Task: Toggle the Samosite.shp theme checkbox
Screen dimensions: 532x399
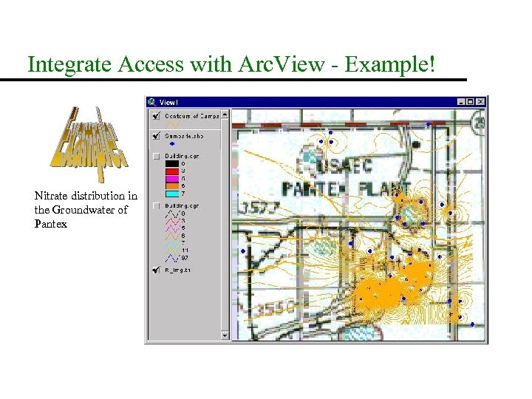Action: [157, 136]
